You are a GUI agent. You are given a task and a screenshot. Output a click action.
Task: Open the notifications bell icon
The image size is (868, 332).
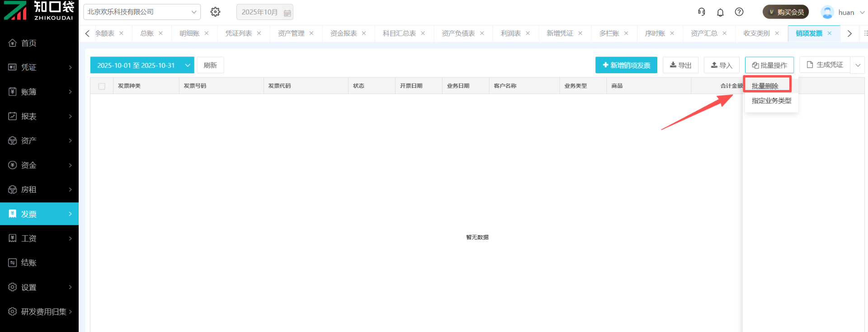coord(720,12)
